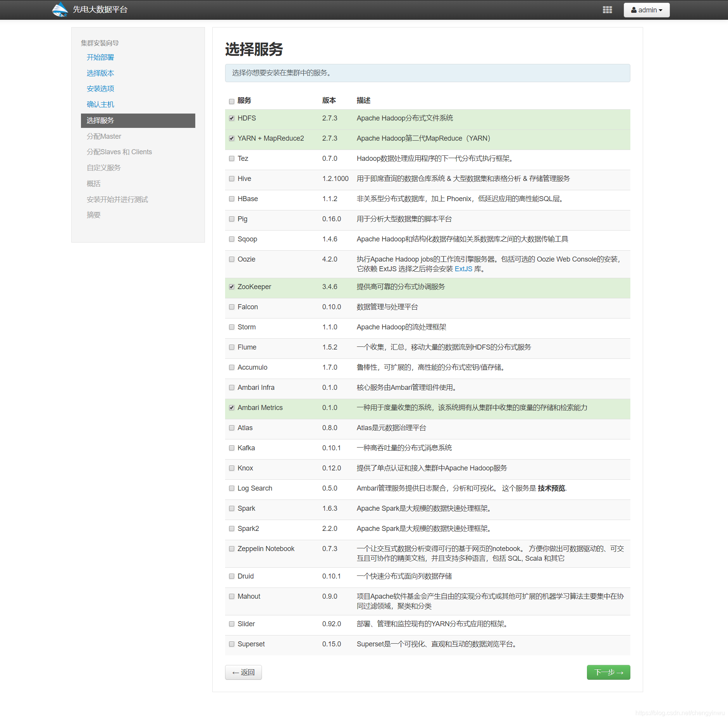This screenshot has height=720, width=728.
Task: Check the Slider service checkbox
Action: (x=232, y=624)
